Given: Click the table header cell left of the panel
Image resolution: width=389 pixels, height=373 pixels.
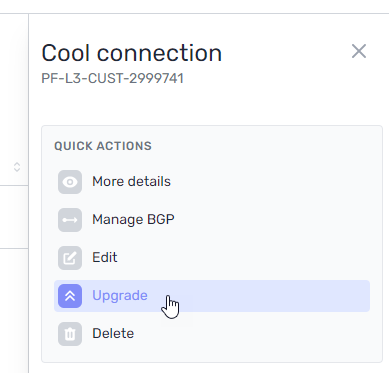Looking at the screenshot, I should pyautogui.click(x=14, y=167).
